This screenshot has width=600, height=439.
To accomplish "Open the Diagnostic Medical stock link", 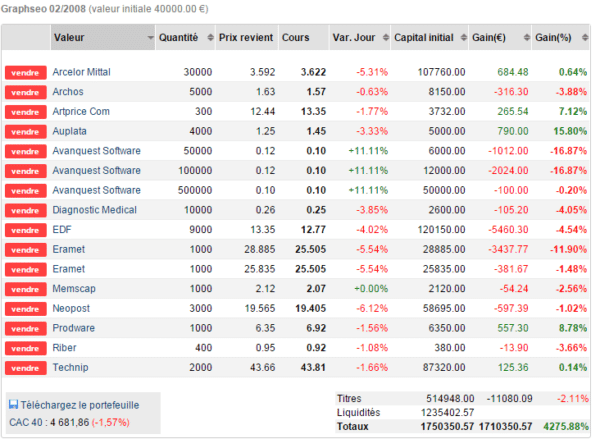I will coord(95,210).
